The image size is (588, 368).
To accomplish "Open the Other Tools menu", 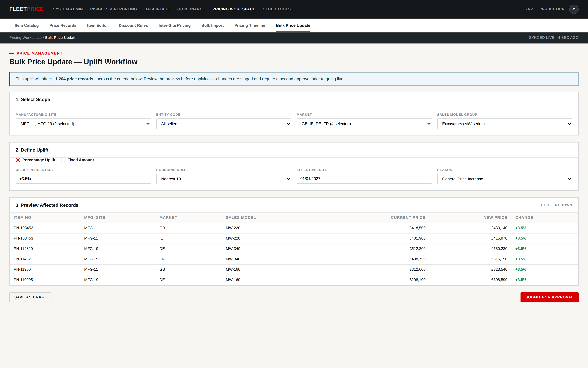I will [276, 9].
